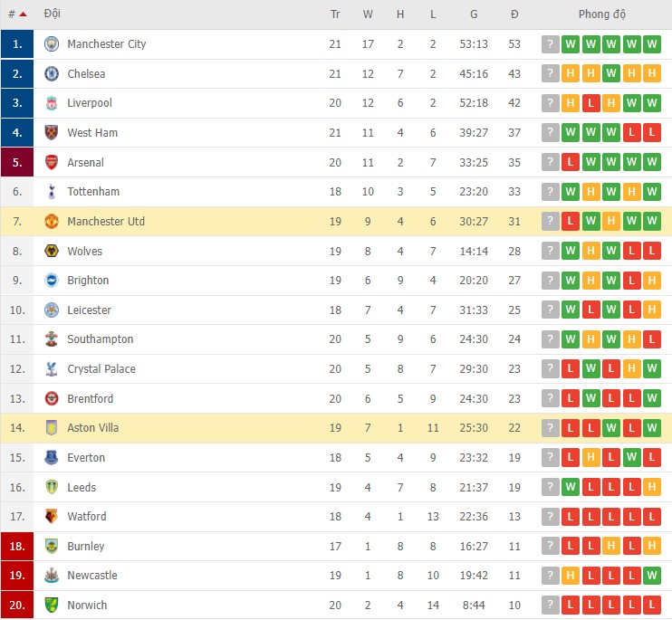Click Liverpool's red L form badge

590,103
